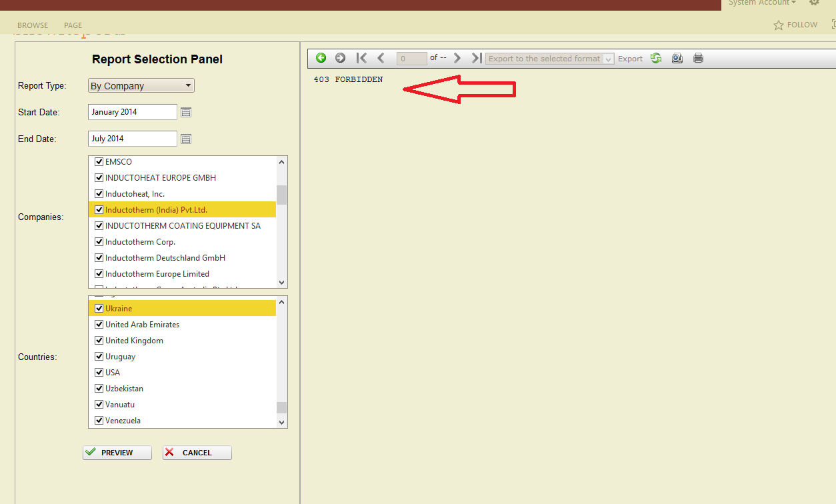Viewport: 836px width, 504px height.
Task: Toggle Venezuela checkbox
Action: click(99, 421)
